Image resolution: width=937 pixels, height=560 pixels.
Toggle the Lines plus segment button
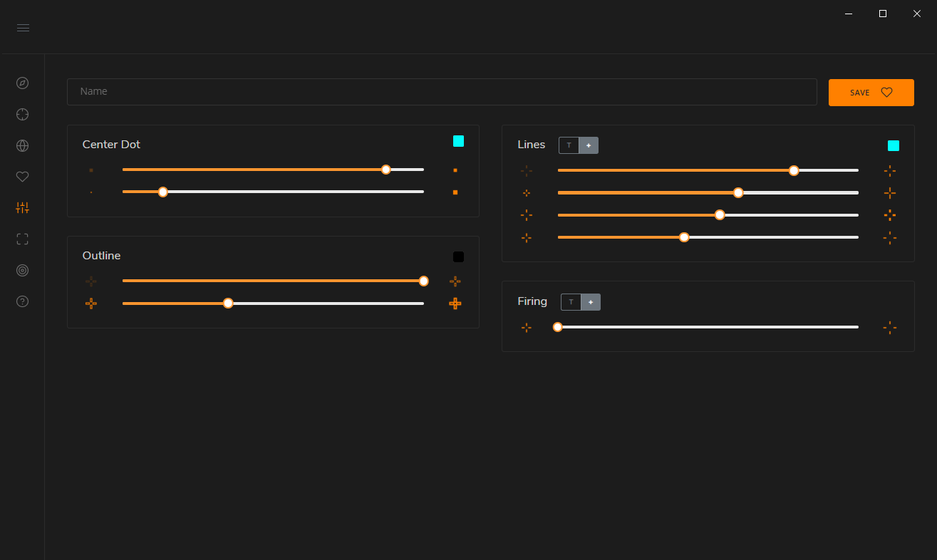coord(589,145)
